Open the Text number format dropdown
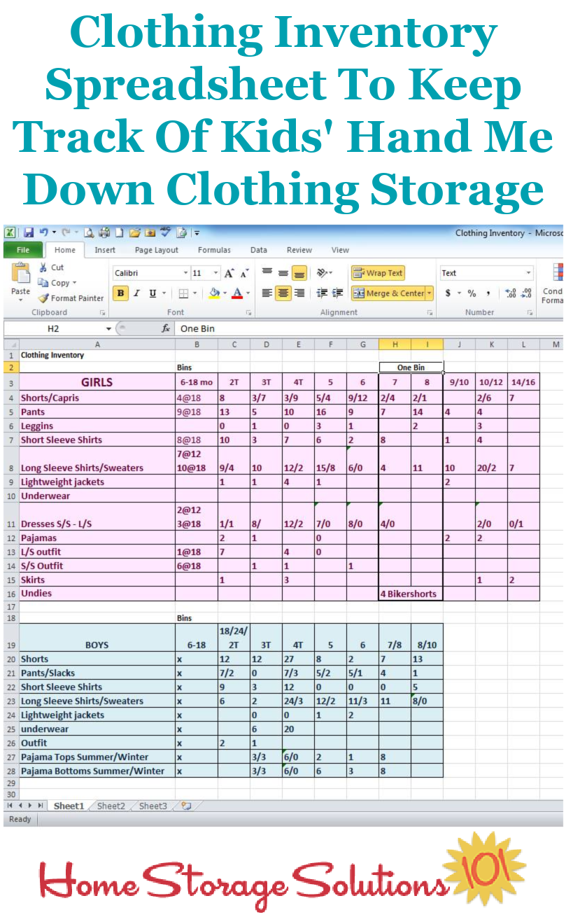 528,273
